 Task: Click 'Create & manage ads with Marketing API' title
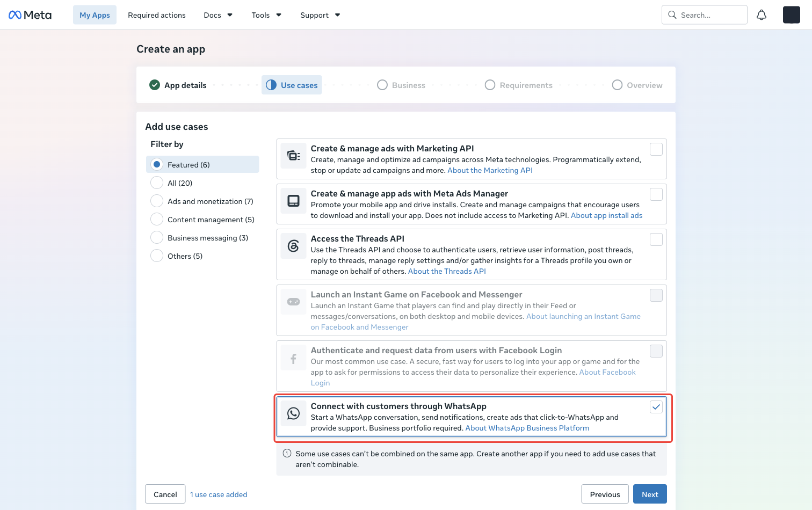point(392,149)
